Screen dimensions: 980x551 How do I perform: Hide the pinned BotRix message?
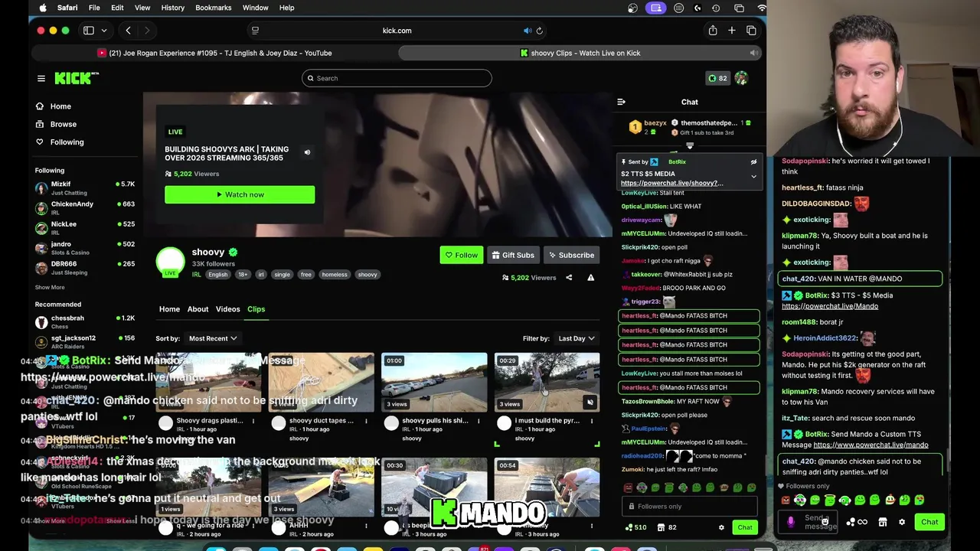[x=753, y=162]
